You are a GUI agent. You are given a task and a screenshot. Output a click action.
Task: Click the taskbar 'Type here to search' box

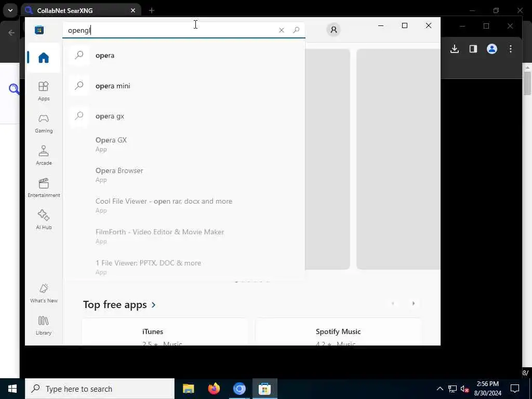tap(100, 389)
